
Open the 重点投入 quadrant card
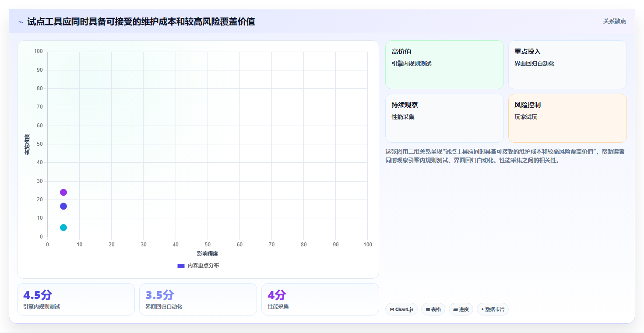(567, 65)
